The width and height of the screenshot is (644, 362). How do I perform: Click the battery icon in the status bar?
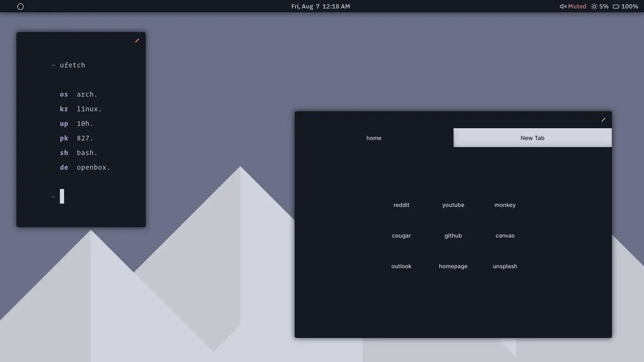616,7
